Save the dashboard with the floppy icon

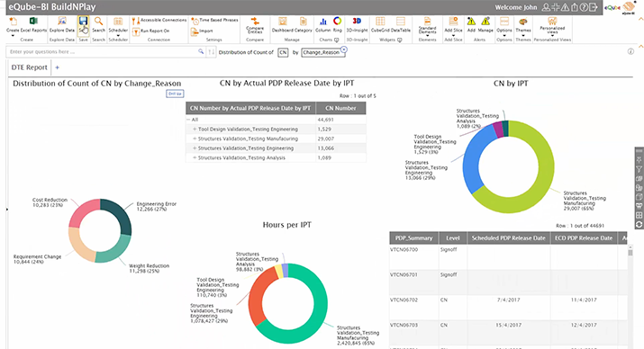point(83,22)
